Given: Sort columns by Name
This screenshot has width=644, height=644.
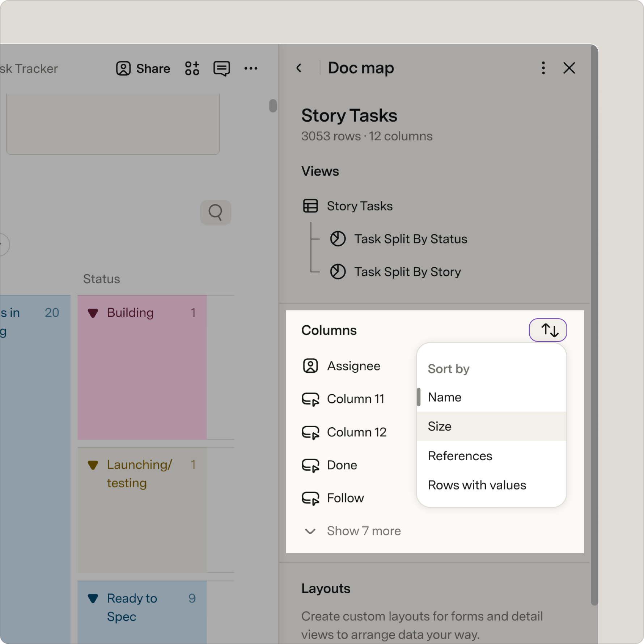Looking at the screenshot, I should tap(491, 397).
